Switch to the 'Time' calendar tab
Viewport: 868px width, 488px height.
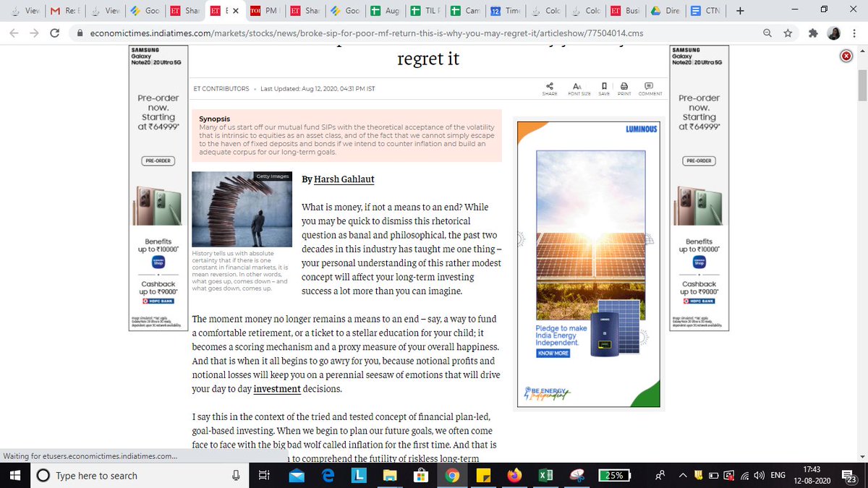(503, 11)
